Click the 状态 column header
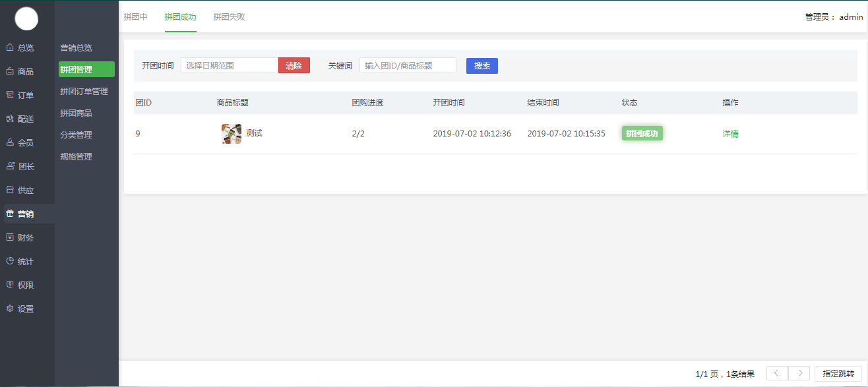 (630, 103)
